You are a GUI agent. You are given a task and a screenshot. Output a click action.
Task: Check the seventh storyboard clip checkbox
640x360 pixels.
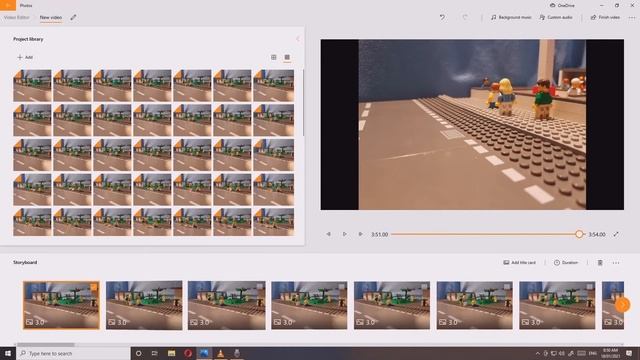point(590,287)
